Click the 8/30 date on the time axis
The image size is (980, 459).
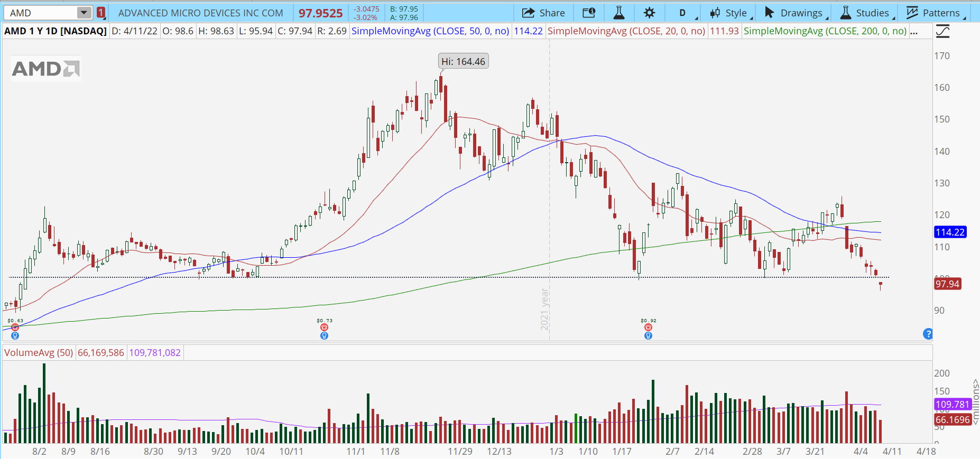(153, 452)
